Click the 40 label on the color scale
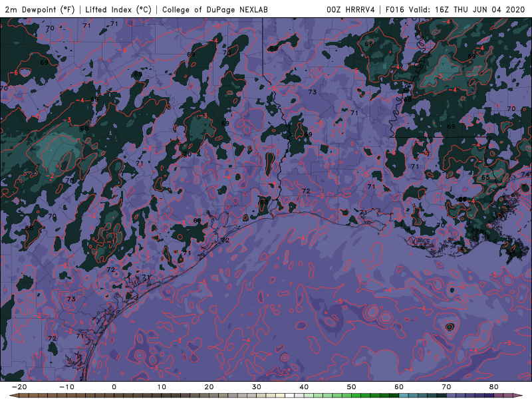Screen dimensions: 532x399 (x=304, y=387)
